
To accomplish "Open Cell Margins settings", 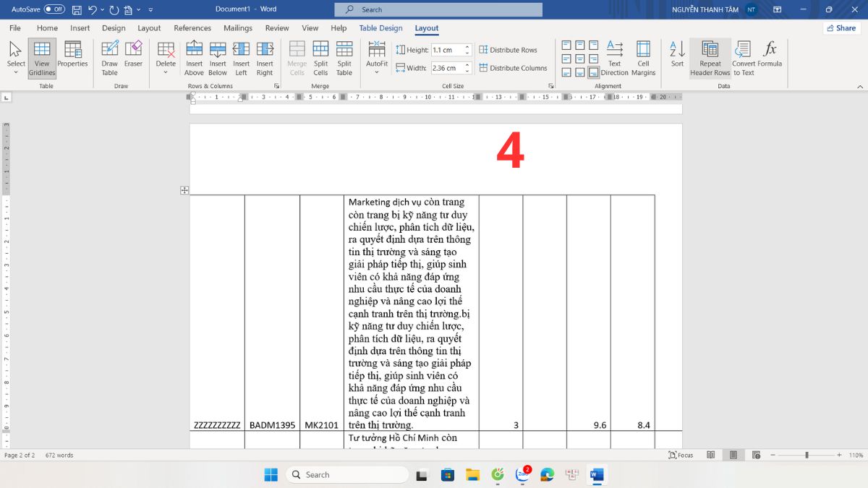I will pyautogui.click(x=643, y=58).
